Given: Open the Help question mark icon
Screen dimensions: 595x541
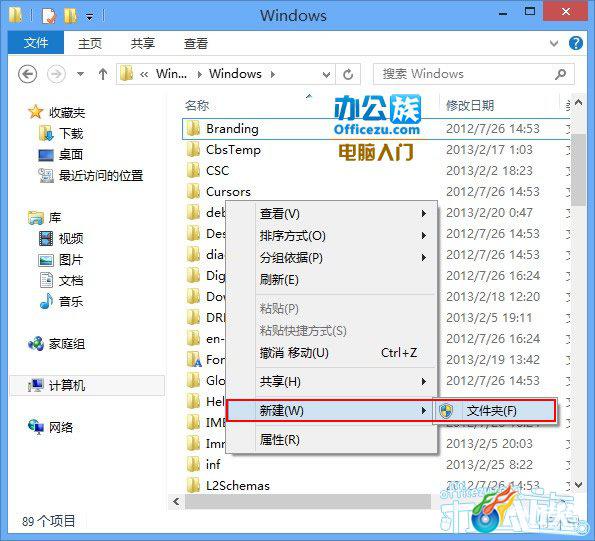Looking at the screenshot, I should (x=576, y=43).
